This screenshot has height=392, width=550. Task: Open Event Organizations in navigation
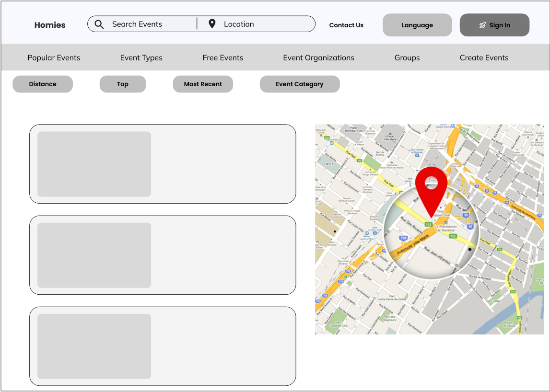point(318,58)
